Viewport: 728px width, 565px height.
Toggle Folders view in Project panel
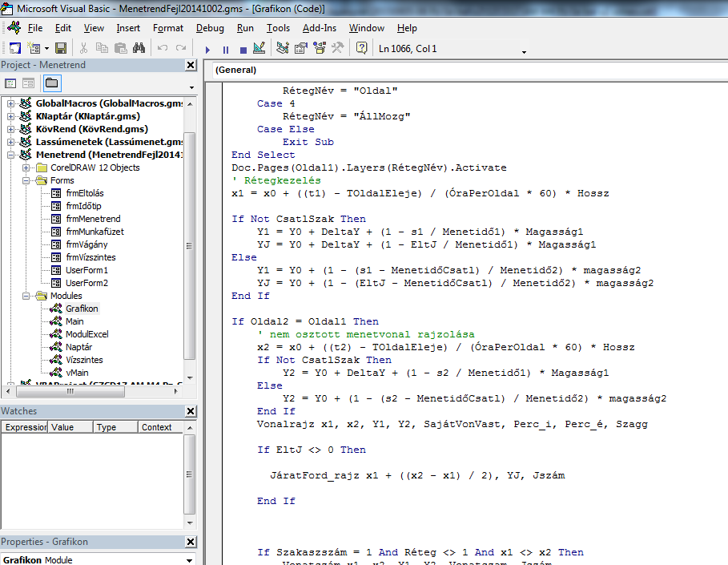pyautogui.click(x=52, y=83)
